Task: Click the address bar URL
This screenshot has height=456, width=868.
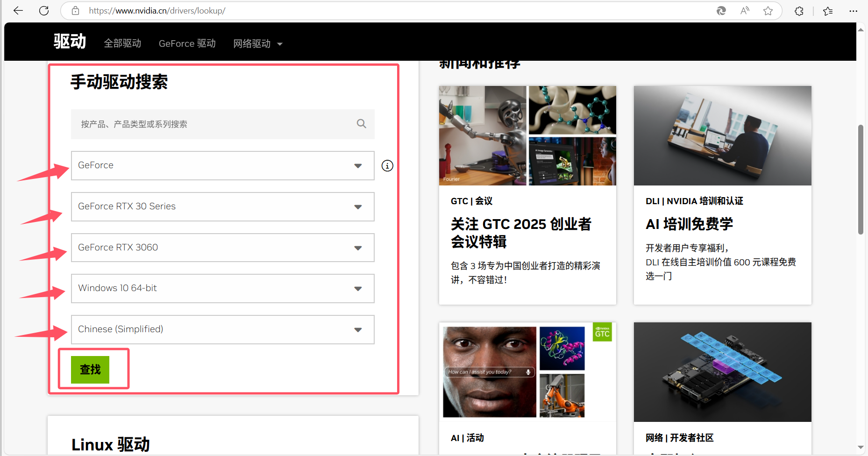Action: 157,10
